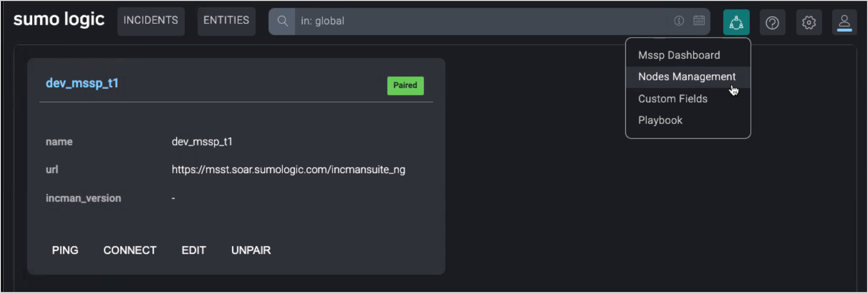Switch to the INCIDENTS section

150,21
